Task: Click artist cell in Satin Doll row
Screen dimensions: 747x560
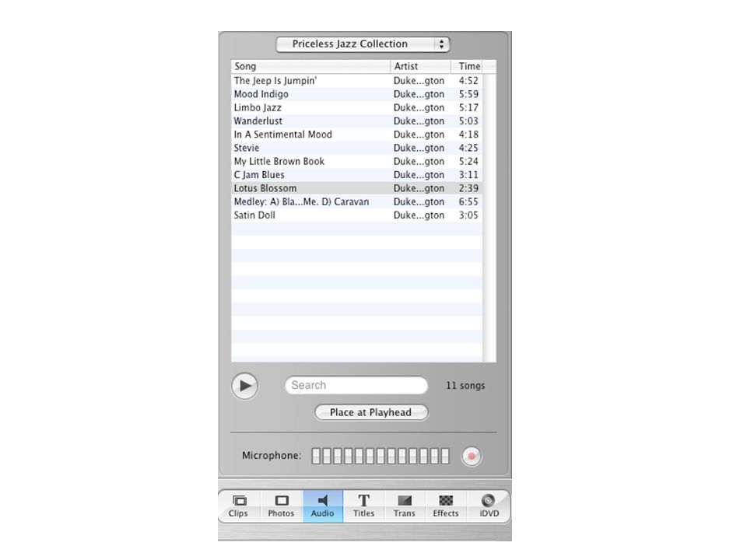Action: [419, 215]
